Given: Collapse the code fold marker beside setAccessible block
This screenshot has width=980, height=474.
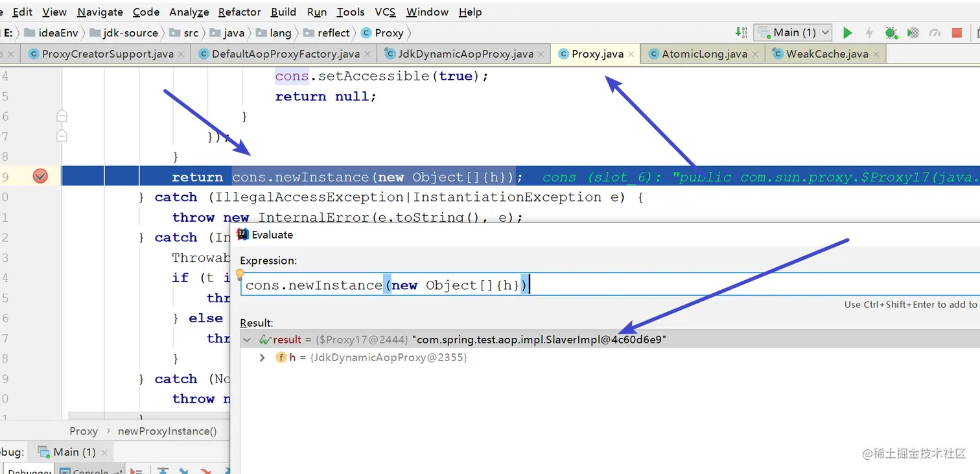Looking at the screenshot, I should [x=62, y=116].
